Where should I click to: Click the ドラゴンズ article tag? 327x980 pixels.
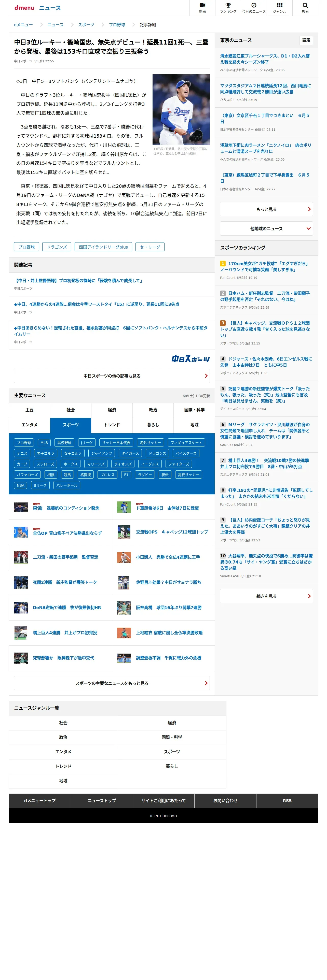[57, 247]
